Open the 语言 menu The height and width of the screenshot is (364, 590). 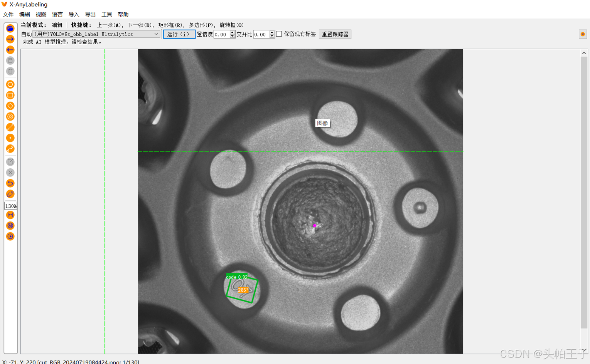click(x=57, y=14)
